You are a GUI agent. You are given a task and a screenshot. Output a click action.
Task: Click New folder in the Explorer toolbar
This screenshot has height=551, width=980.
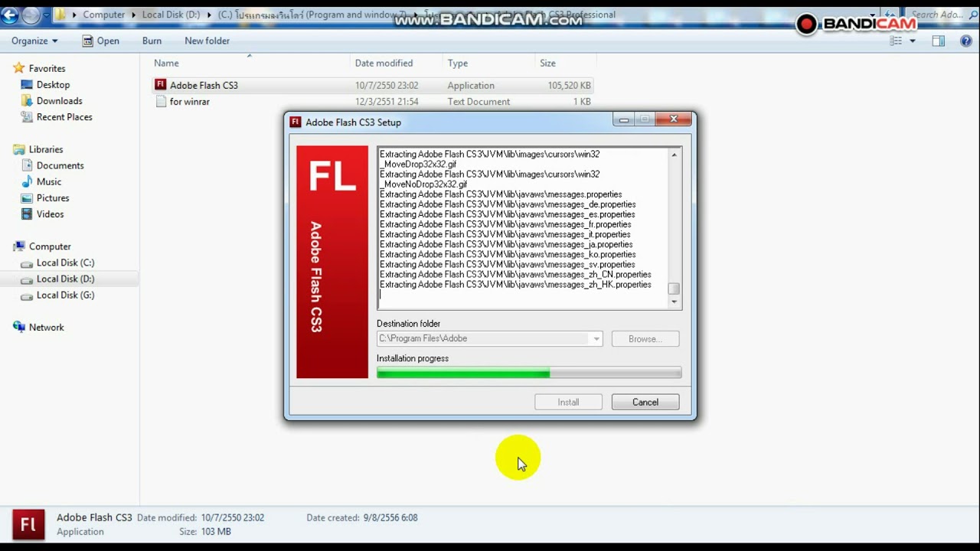pyautogui.click(x=207, y=41)
